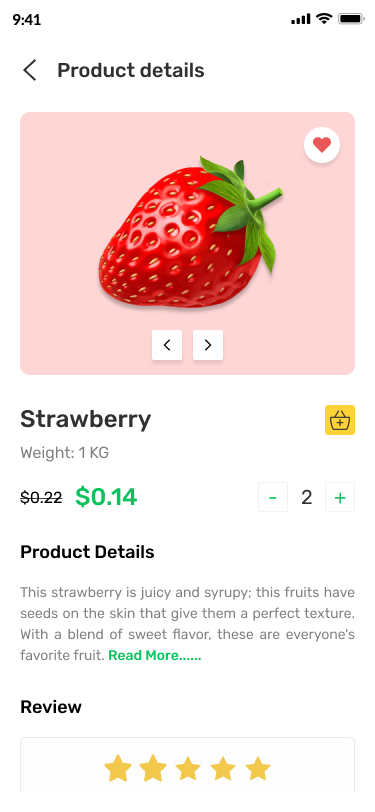Select the second review star
The image size is (375, 812).
[153, 768]
